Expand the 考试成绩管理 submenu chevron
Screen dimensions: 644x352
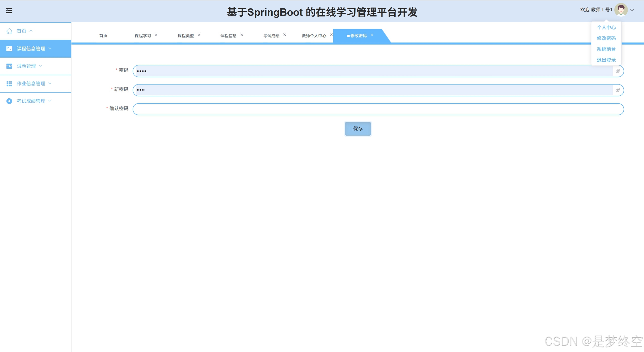point(50,101)
